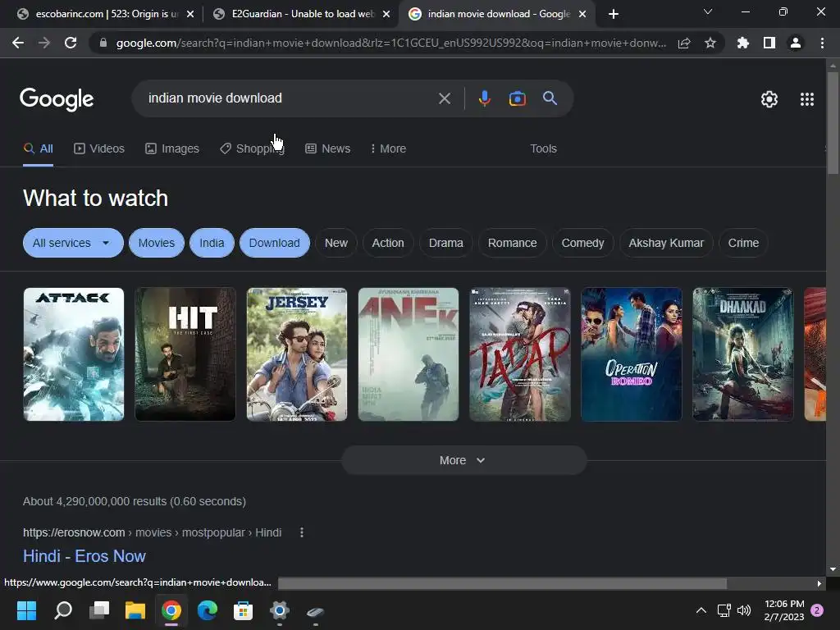Click the vertical page scrollbar thumb
The width and height of the screenshot is (840, 630).
[833, 123]
